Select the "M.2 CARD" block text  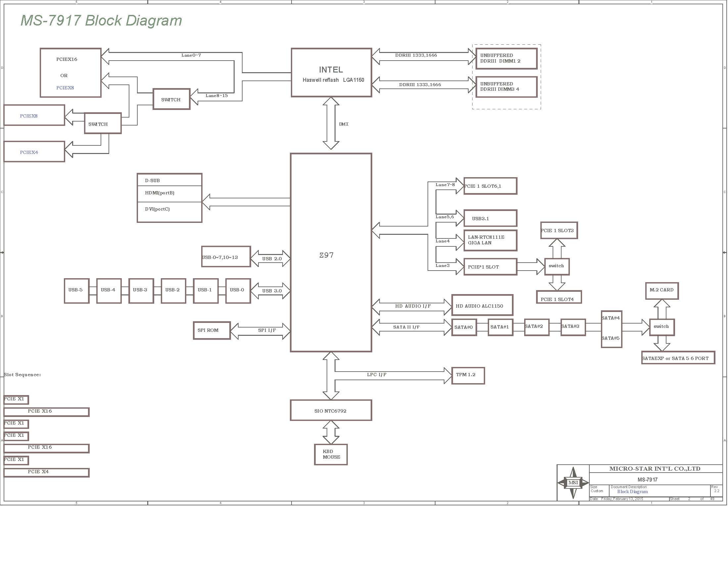click(662, 290)
